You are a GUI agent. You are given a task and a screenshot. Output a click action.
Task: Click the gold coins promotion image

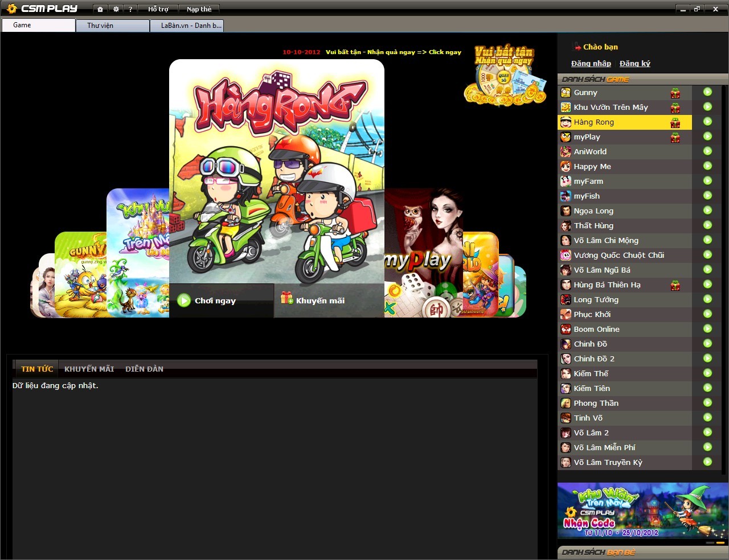pos(504,75)
